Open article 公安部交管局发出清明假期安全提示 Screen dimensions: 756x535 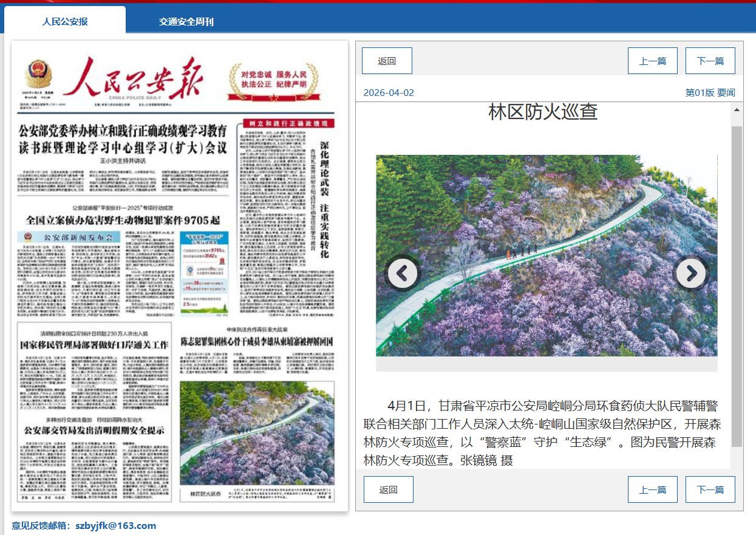(94, 431)
